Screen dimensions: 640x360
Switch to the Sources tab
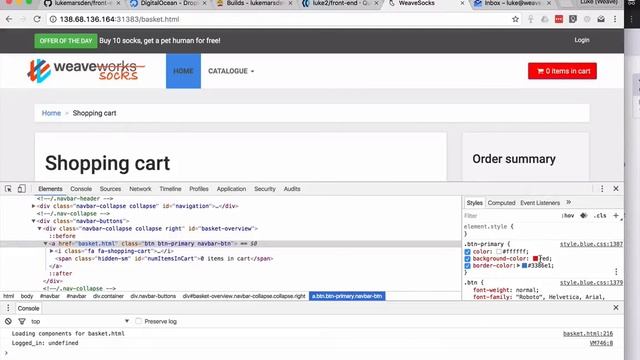pyautogui.click(x=110, y=189)
